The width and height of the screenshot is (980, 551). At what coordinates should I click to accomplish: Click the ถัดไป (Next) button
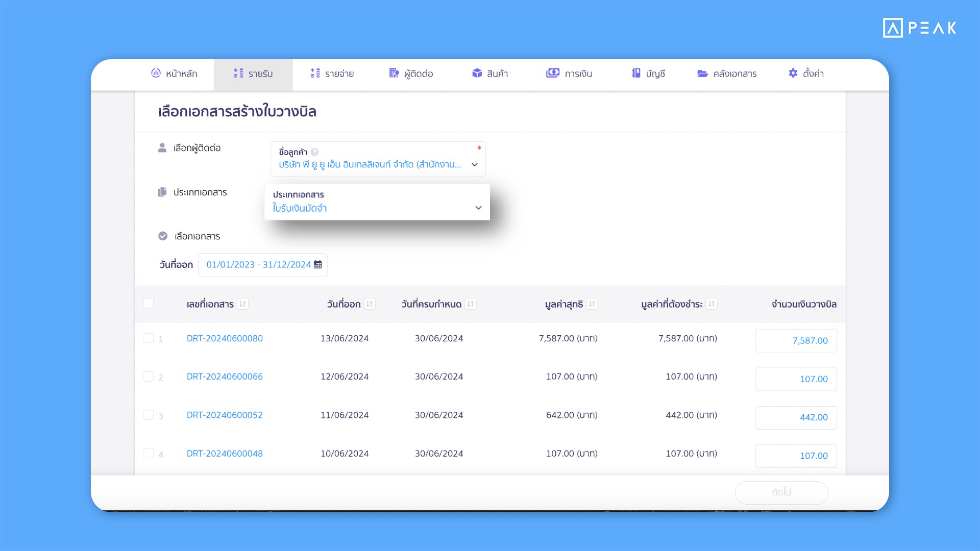click(781, 492)
